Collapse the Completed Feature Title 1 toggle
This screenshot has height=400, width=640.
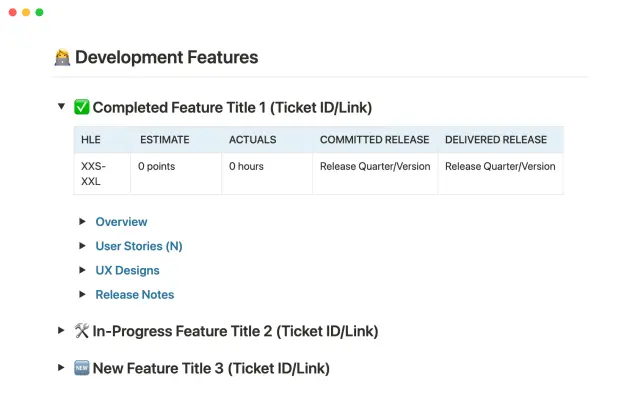(61, 107)
